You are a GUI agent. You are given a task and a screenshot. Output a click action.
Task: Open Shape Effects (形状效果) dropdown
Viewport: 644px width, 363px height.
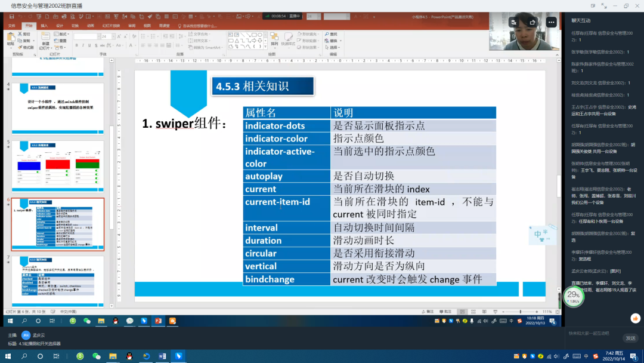(308, 47)
